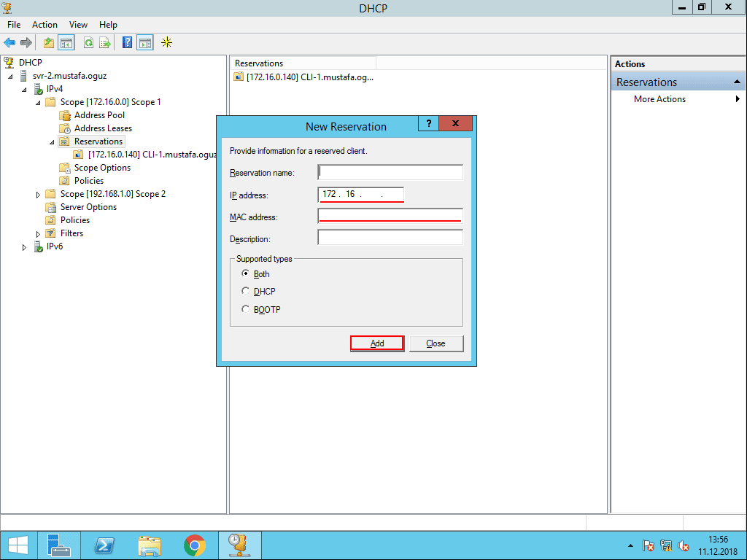Click the Add button in New Reservation
This screenshot has height=560, width=747.
[x=377, y=343]
